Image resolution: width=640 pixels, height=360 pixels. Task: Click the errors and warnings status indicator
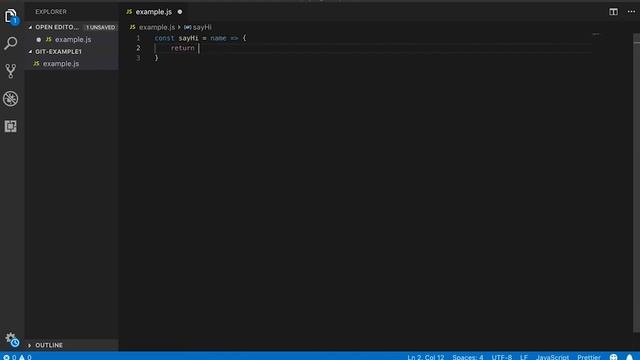point(17,357)
